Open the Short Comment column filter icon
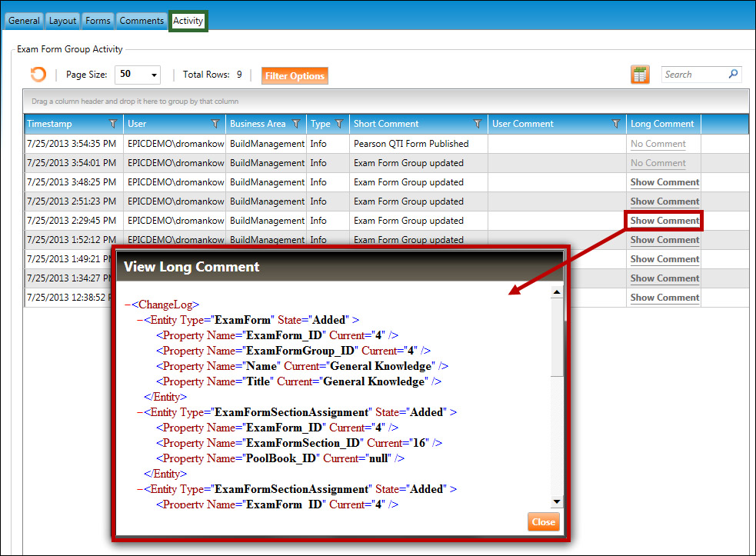 click(478, 124)
